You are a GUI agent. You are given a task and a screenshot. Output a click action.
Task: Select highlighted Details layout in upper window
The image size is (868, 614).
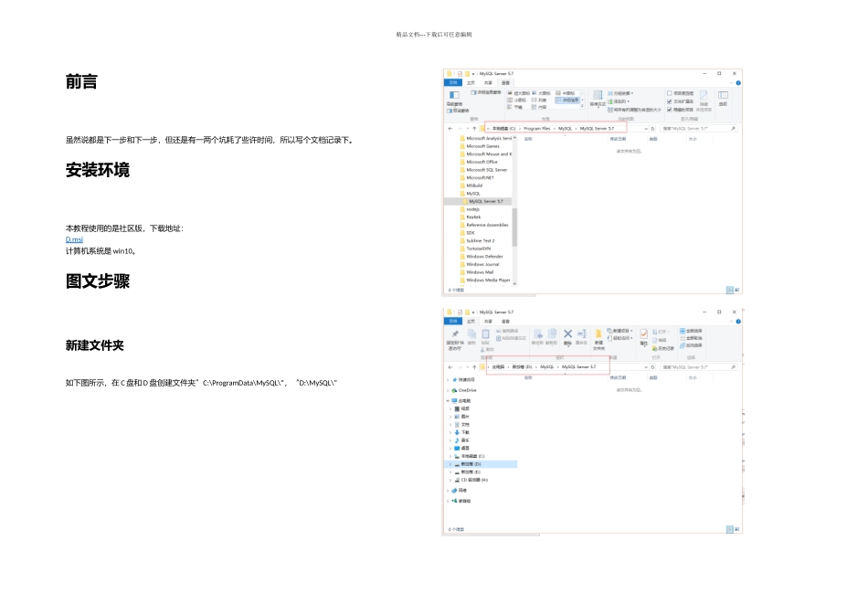point(567,101)
